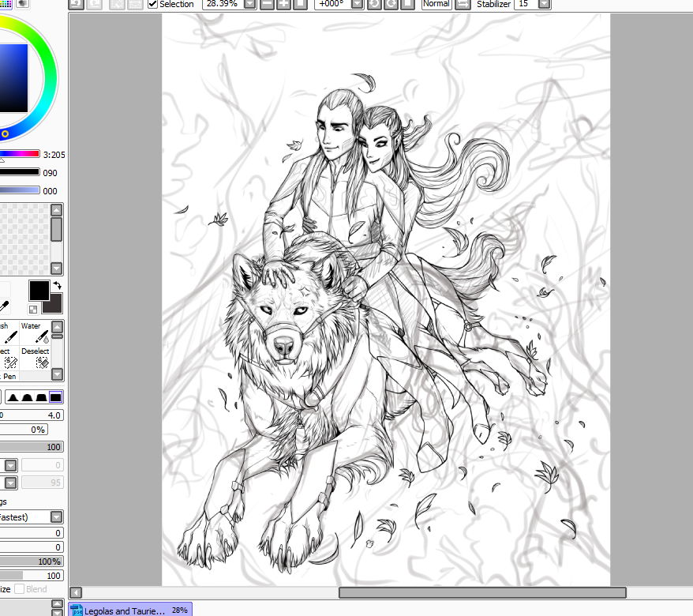Choose the hardest flat brush edge shape
This screenshot has width=693, height=616.
tap(56, 397)
